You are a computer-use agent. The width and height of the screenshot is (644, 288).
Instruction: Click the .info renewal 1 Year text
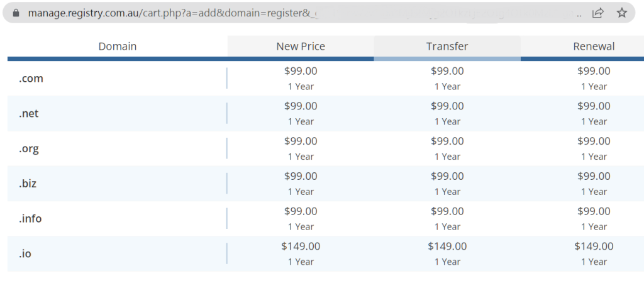click(x=594, y=227)
